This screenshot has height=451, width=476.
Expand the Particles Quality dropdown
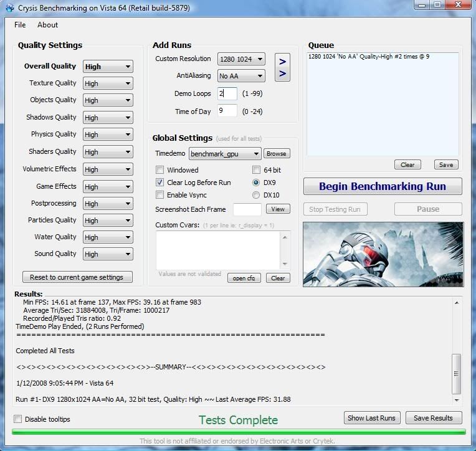108,221
